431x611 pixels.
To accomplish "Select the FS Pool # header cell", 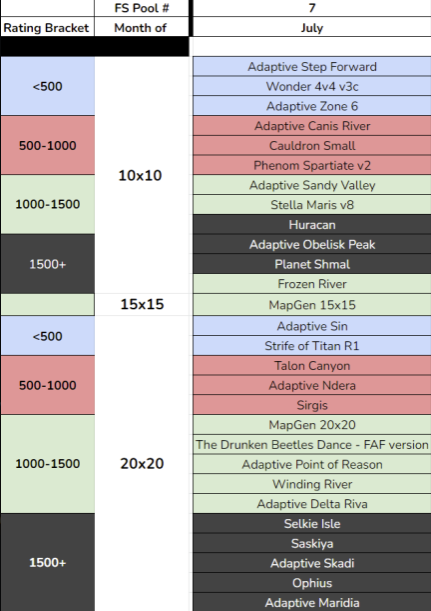I will pos(141,8).
